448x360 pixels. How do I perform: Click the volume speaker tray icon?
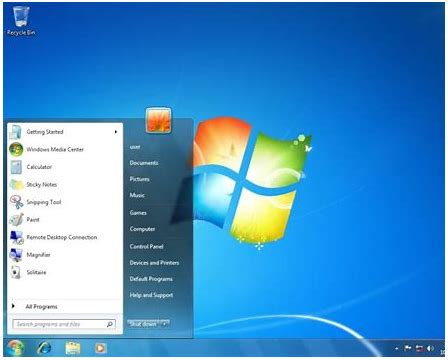tap(430, 348)
